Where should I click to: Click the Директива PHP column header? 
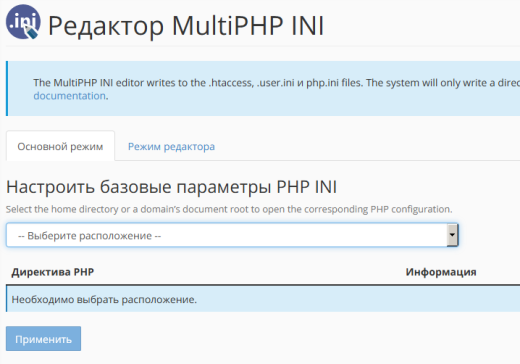coord(53,272)
